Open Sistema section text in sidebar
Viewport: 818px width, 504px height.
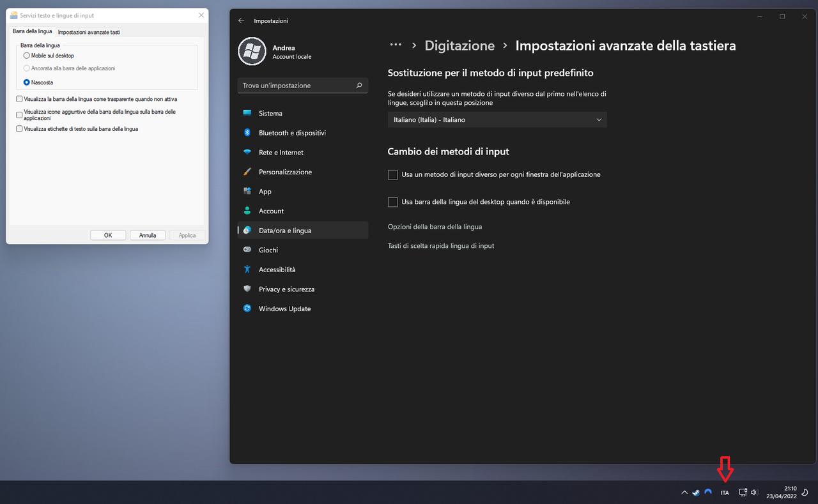(x=270, y=113)
